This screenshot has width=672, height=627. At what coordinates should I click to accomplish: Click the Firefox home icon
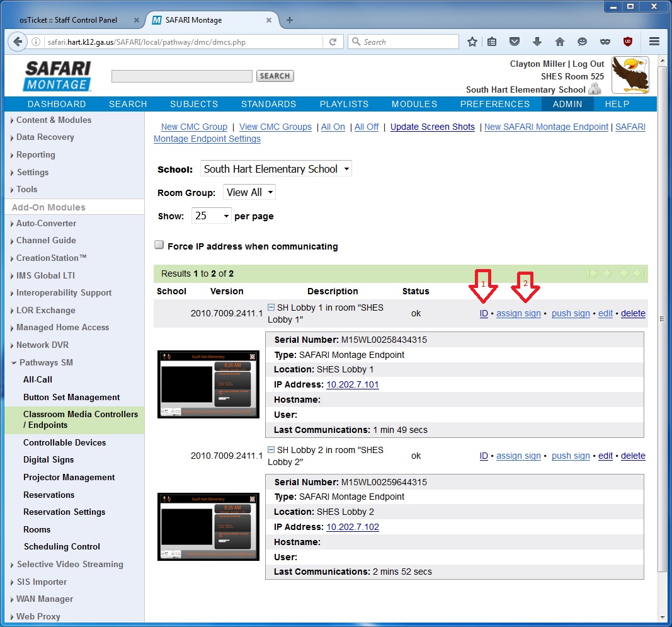click(x=559, y=42)
